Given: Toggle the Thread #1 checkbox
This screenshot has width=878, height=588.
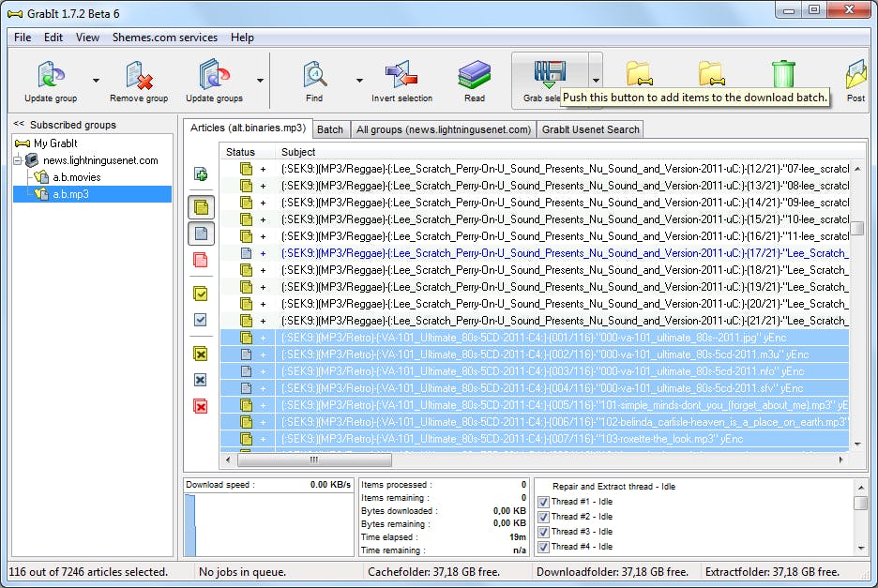Looking at the screenshot, I should 543,502.
